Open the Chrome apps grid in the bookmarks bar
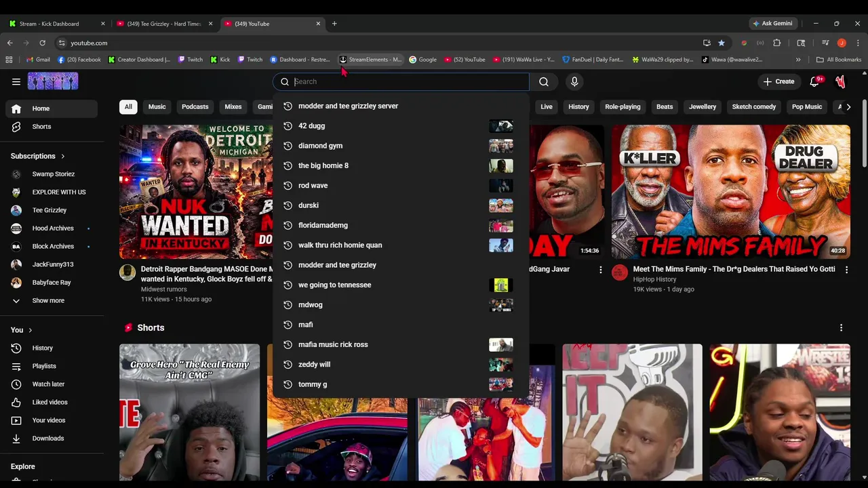The width and height of the screenshot is (868, 488). (9, 60)
